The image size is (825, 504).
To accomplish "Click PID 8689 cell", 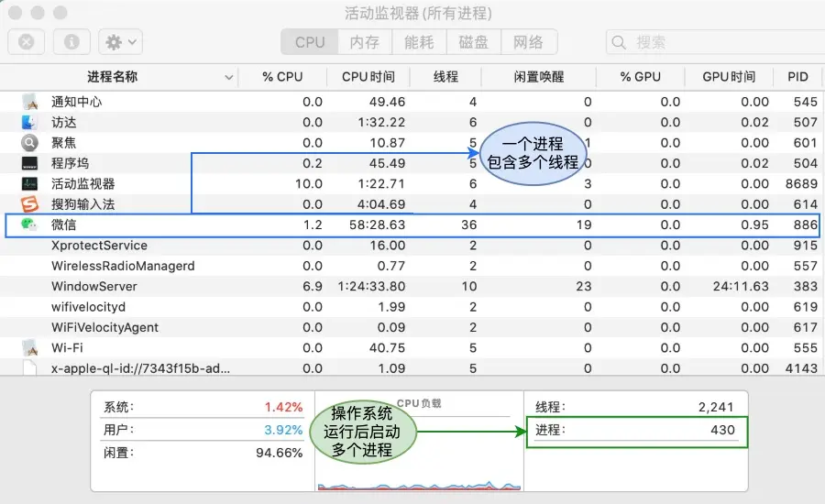I will [x=801, y=183].
